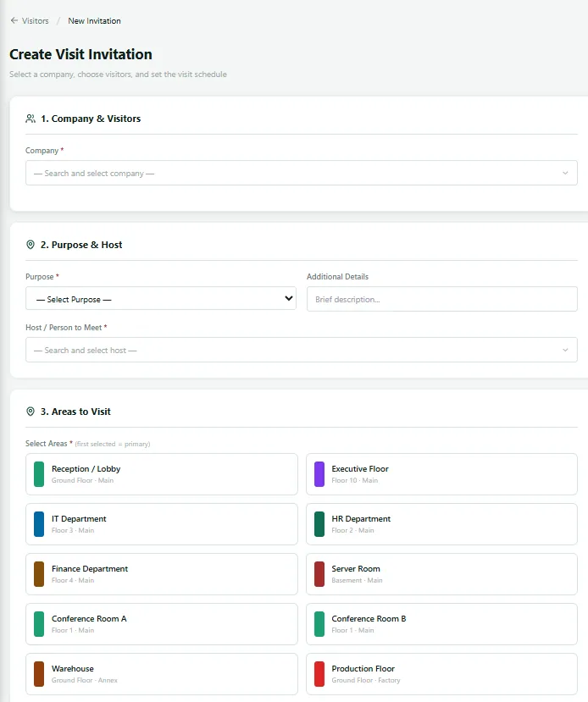Image resolution: width=588 pixels, height=702 pixels.
Task: Select the Executive Floor area card
Action: tap(441, 474)
